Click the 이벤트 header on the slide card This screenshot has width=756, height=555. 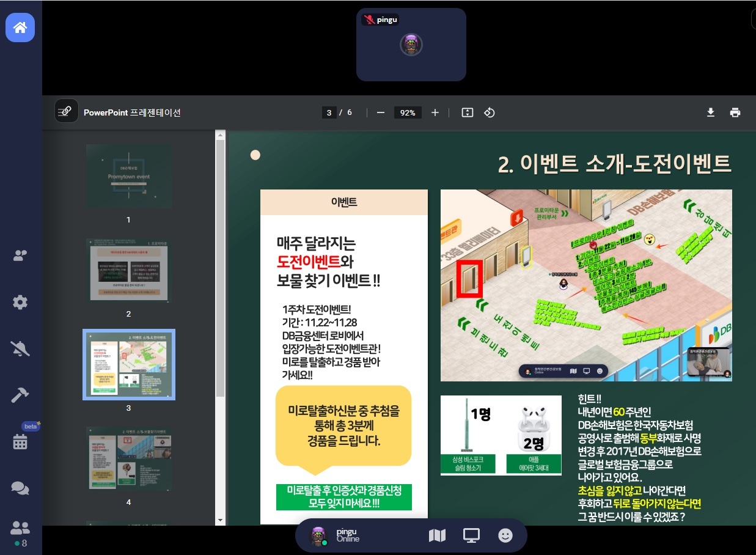tap(344, 202)
